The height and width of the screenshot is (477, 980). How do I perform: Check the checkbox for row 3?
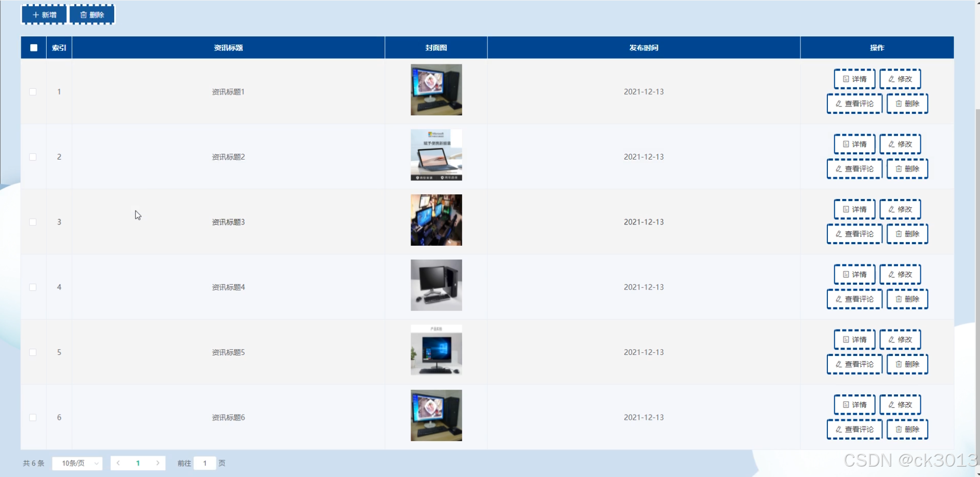[x=33, y=222]
